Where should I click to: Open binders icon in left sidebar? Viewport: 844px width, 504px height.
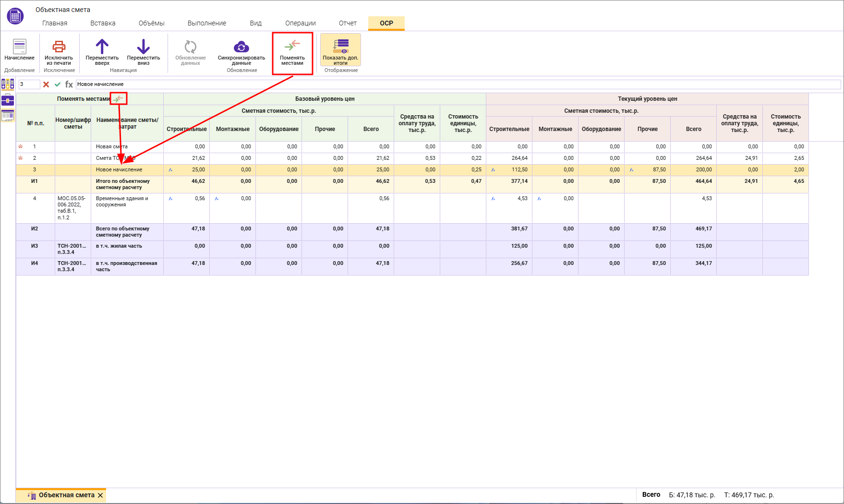pyautogui.click(x=8, y=84)
